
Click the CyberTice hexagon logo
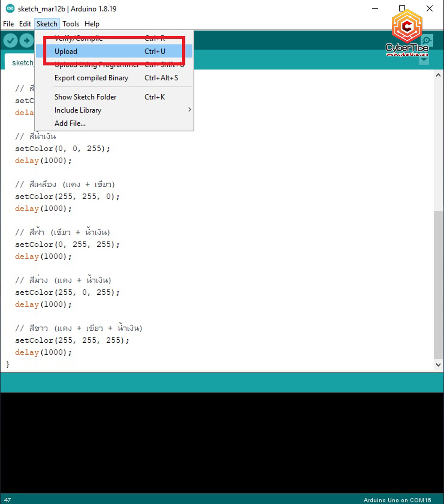pos(407,27)
